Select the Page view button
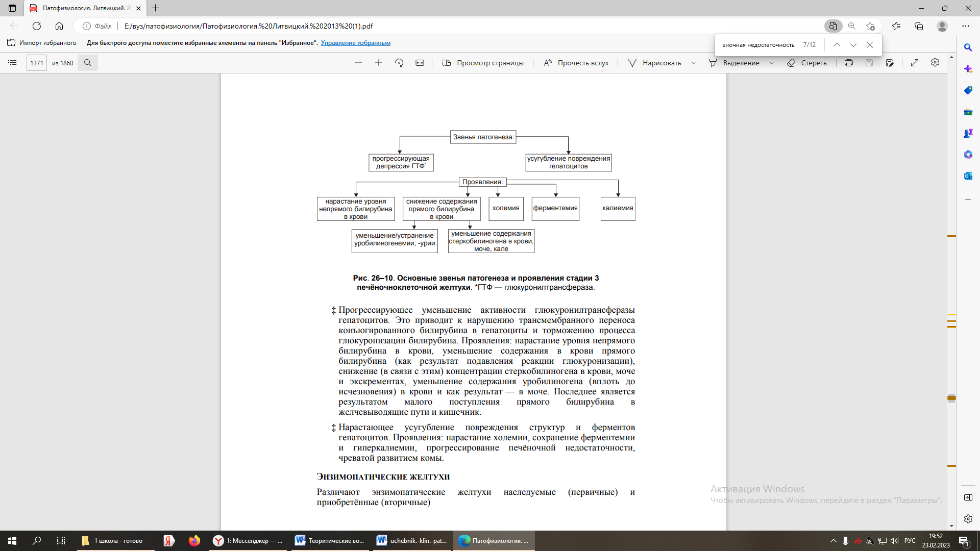Image resolution: width=980 pixels, height=551 pixels. 483,63
